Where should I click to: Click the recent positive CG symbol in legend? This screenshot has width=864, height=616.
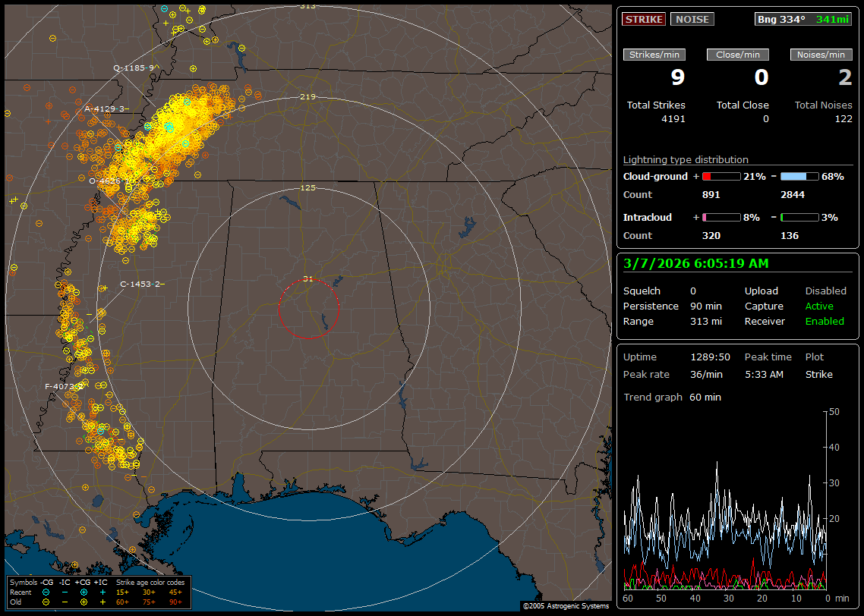83,592
